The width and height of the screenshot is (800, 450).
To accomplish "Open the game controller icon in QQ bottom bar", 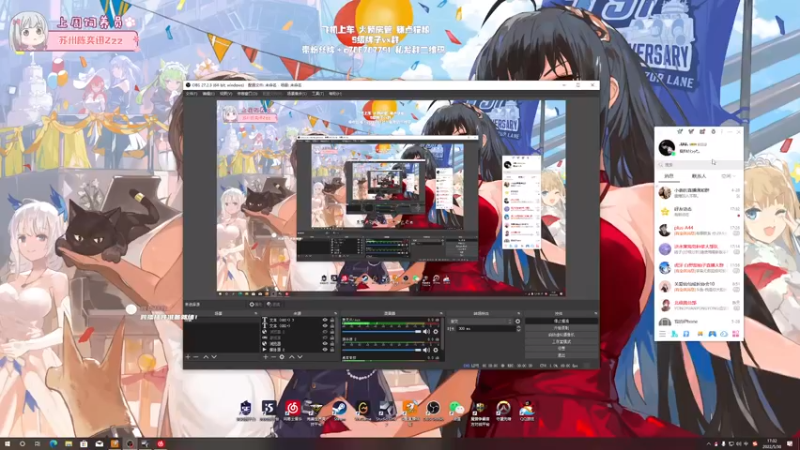I will coord(712,334).
